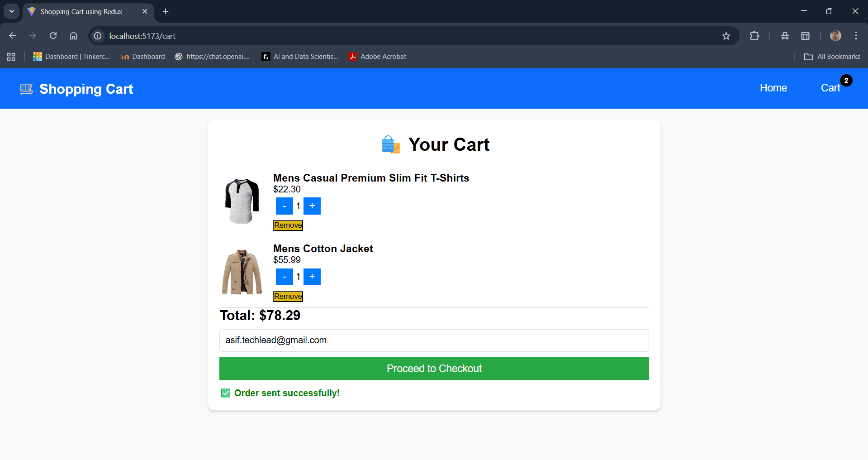
Task: Remove the Mens Cotton Jacket item
Action: tap(288, 296)
